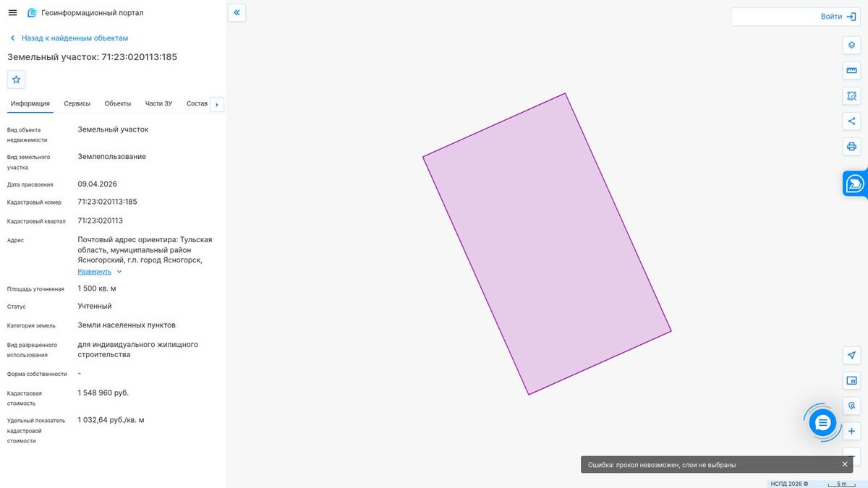Open the overview map window icon
Screen dimensions: 868x488
tap(851, 380)
